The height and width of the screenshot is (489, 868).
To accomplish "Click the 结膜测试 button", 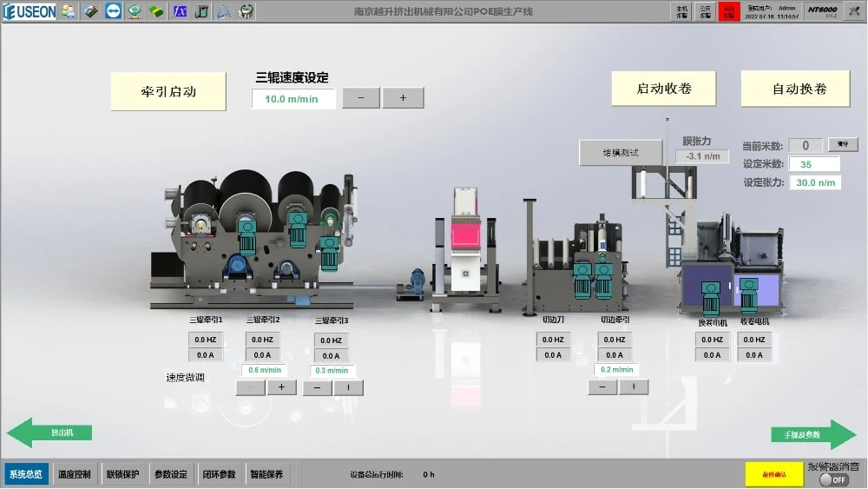I will 621,152.
